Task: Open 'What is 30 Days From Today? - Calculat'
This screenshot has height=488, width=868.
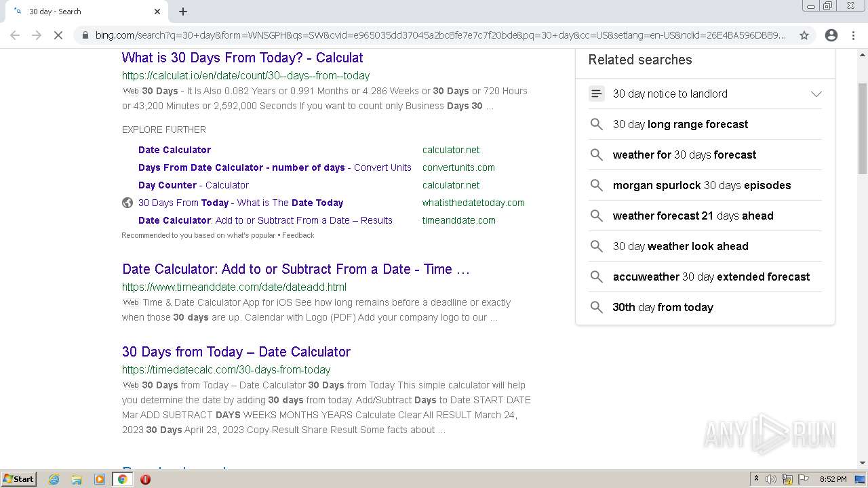Action: tap(243, 58)
